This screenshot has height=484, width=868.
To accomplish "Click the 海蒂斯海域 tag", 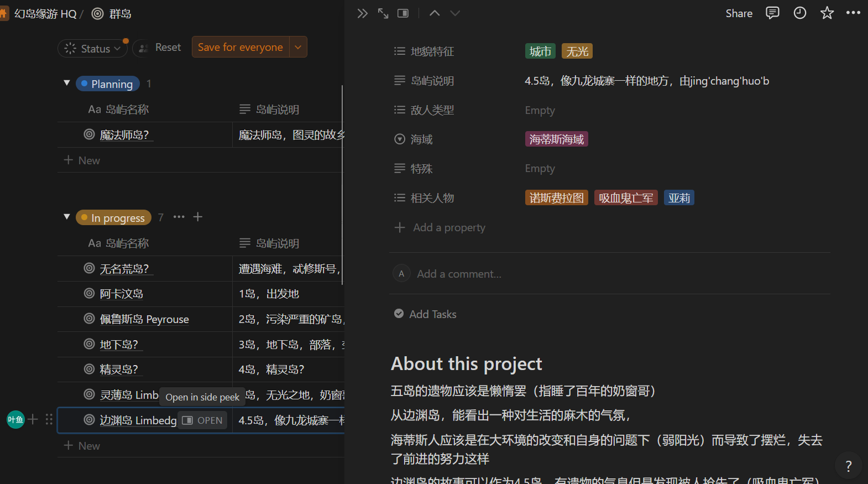I will coord(556,139).
